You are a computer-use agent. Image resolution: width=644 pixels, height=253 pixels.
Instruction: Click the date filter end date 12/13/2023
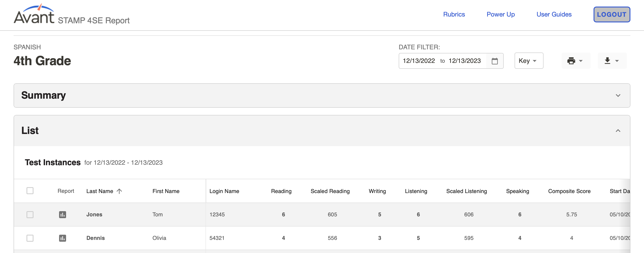[x=464, y=61]
